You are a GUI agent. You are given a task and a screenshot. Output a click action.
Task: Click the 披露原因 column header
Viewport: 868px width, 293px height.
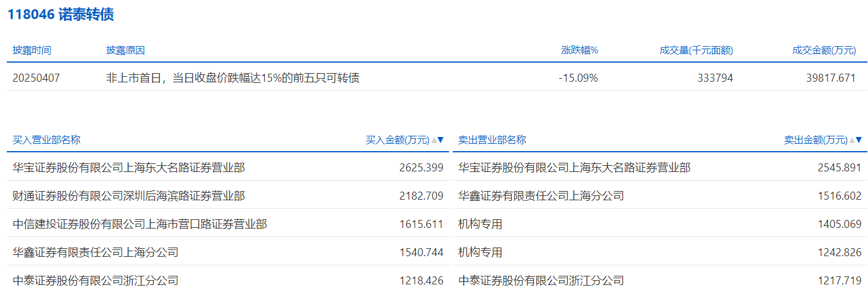coord(125,50)
